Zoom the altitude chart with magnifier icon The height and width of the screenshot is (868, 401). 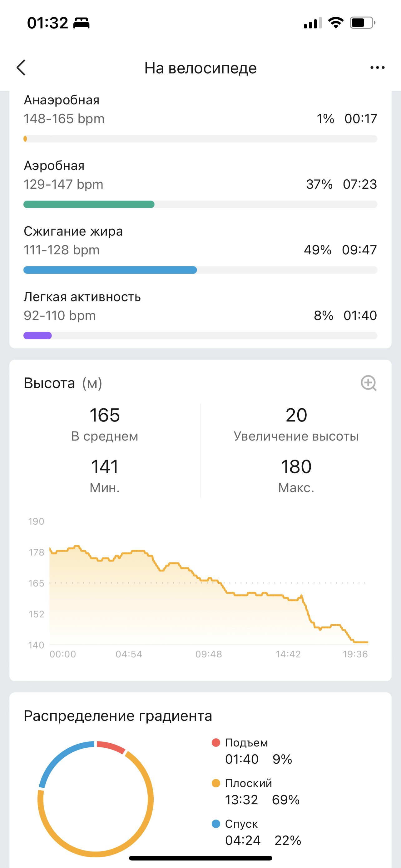[368, 383]
